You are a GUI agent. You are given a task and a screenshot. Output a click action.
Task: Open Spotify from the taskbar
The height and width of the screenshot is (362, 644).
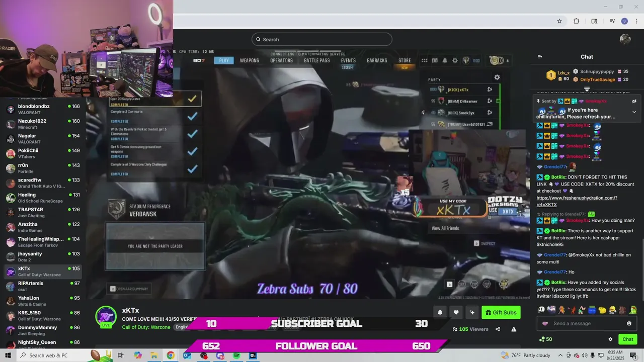[x=236, y=355]
